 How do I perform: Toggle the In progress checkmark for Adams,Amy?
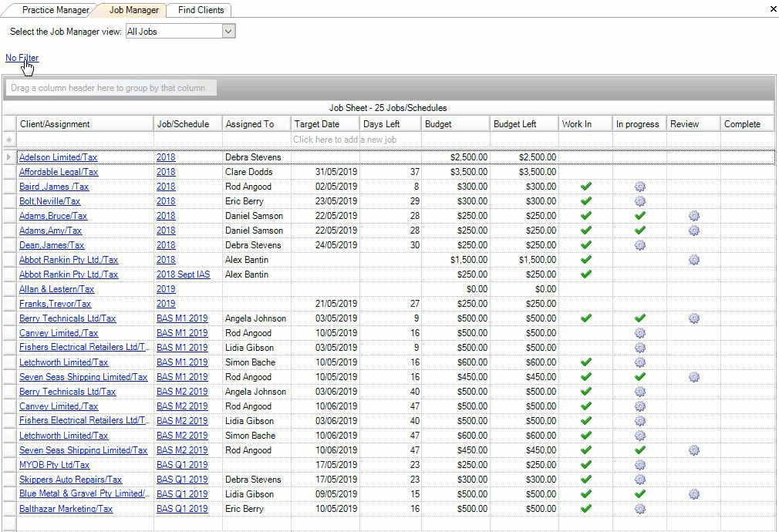640,231
